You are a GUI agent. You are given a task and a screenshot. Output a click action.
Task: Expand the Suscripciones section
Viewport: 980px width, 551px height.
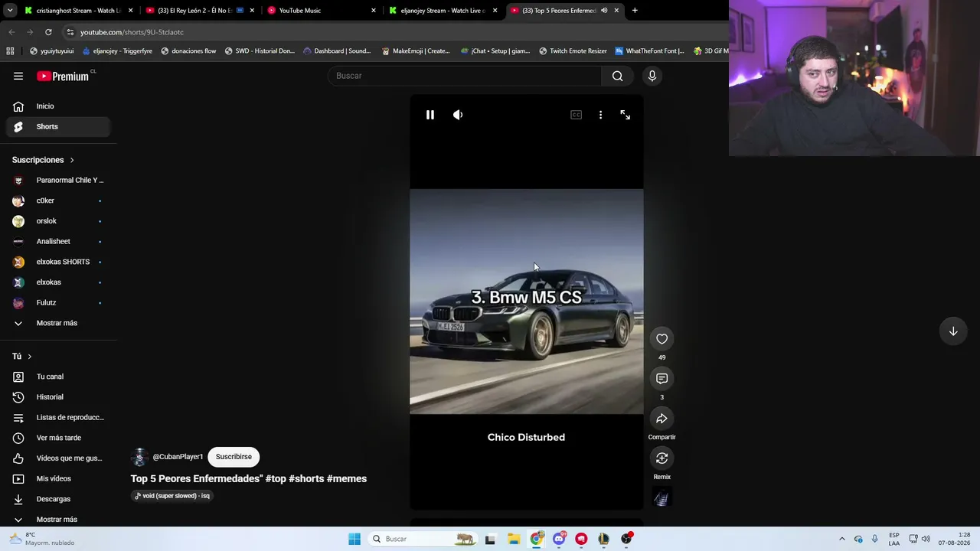coord(43,160)
